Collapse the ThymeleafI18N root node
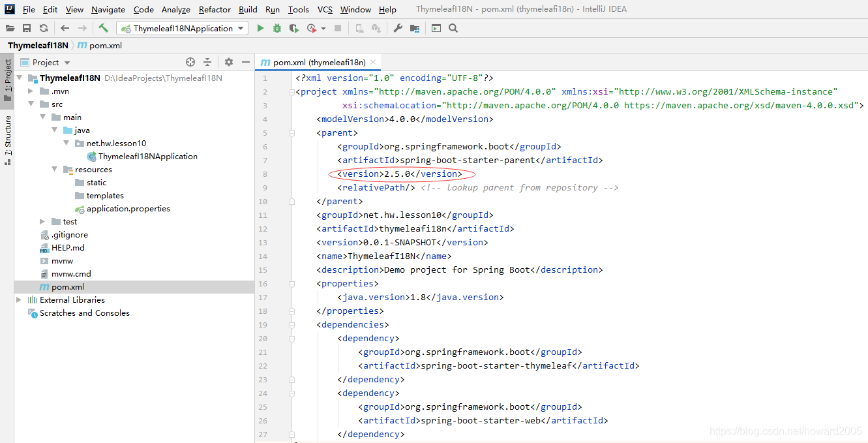The width and height of the screenshot is (868, 443). pos(20,78)
